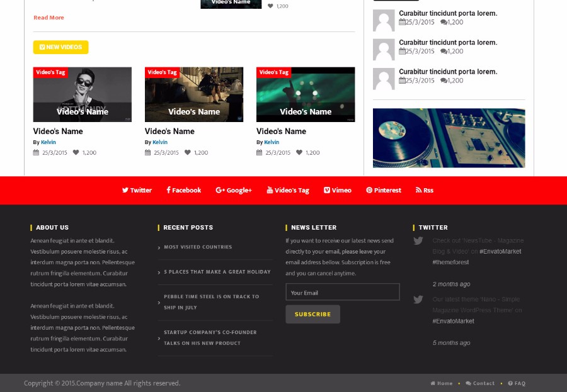
Task: Click Kelvin author link under third video
Action: (x=272, y=142)
